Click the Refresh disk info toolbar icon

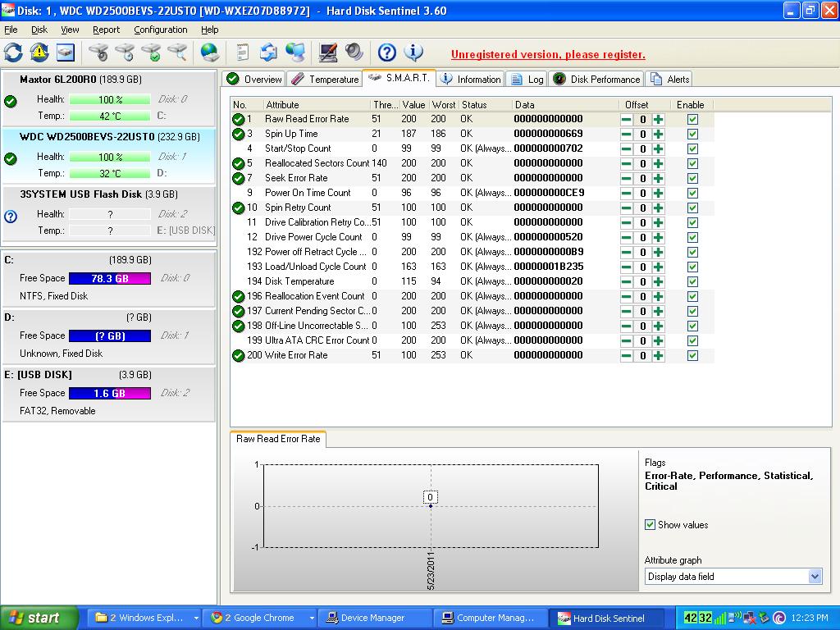[13, 52]
